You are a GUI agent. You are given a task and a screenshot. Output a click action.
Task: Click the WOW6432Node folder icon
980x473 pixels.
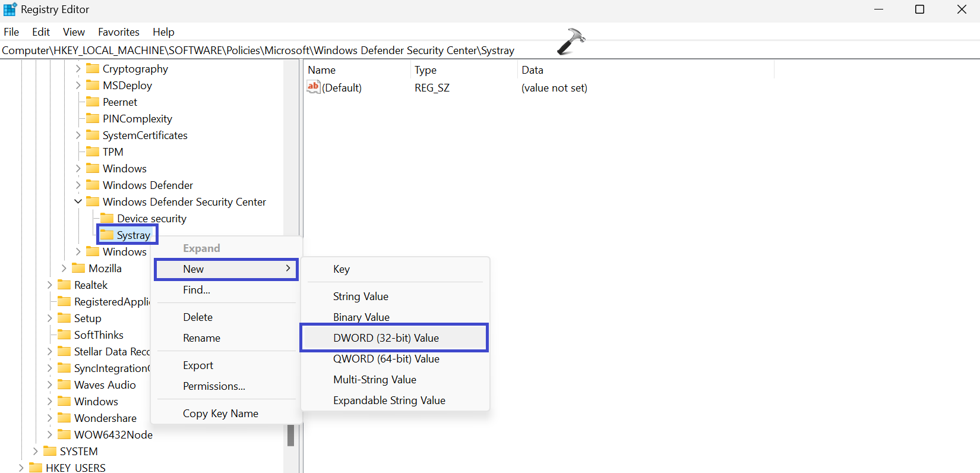[x=64, y=434]
